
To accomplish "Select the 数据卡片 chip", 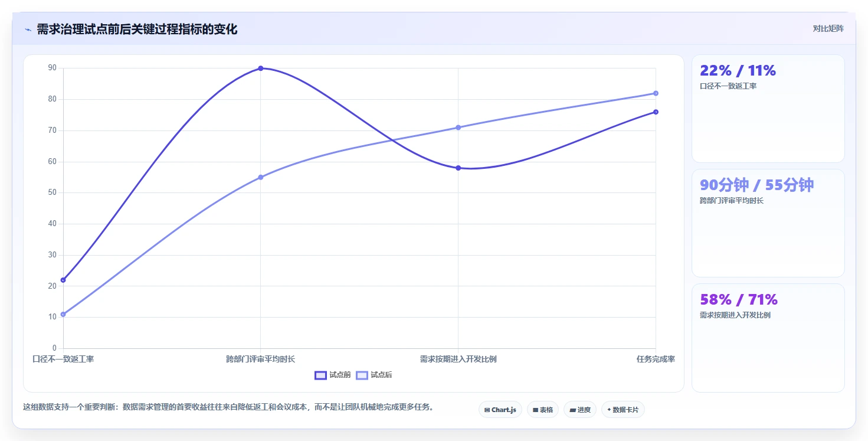I will click(x=623, y=409).
